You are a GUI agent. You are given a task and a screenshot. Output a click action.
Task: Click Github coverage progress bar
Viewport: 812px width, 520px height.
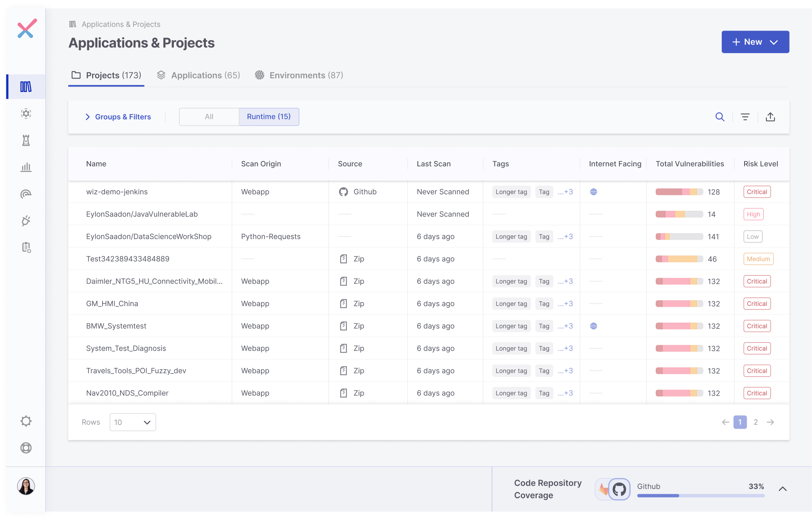click(x=701, y=496)
